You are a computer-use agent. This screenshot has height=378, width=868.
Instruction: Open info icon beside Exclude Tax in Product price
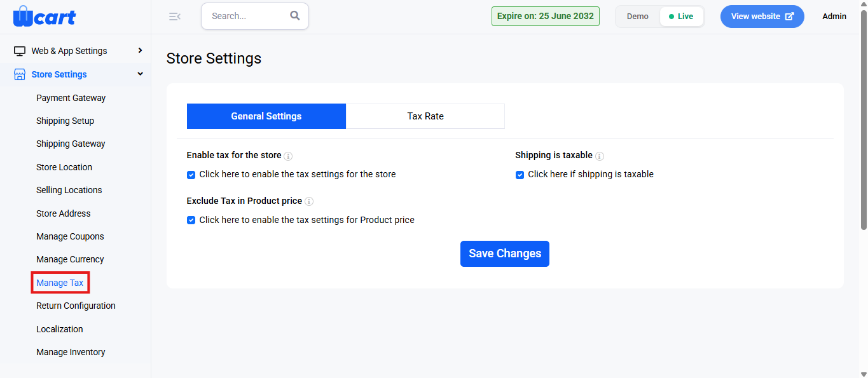coord(309,201)
